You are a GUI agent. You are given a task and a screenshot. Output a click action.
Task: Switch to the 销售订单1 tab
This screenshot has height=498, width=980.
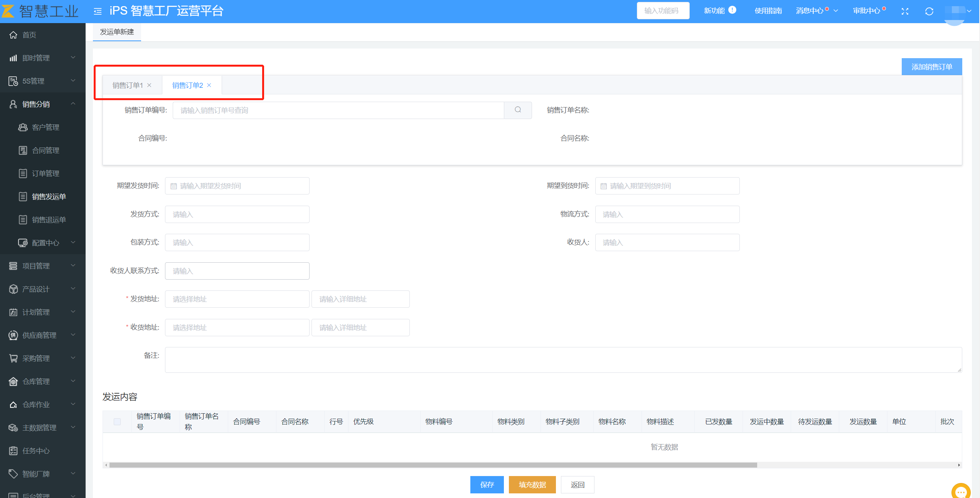click(x=128, y=85)
